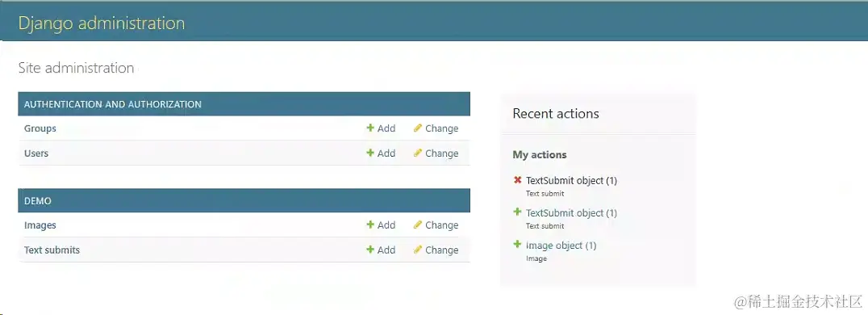
Task: Click the Change text link for Users
Action: [x=442, y=153]
